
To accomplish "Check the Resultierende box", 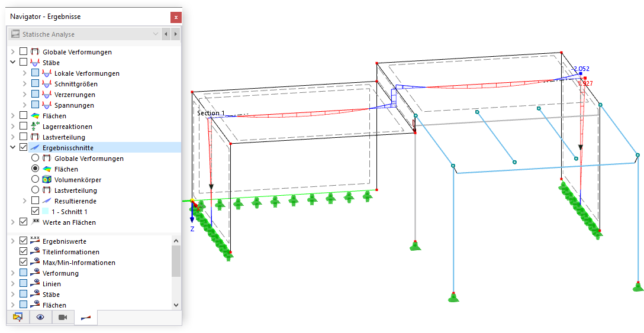I will (x=36, y=201).
